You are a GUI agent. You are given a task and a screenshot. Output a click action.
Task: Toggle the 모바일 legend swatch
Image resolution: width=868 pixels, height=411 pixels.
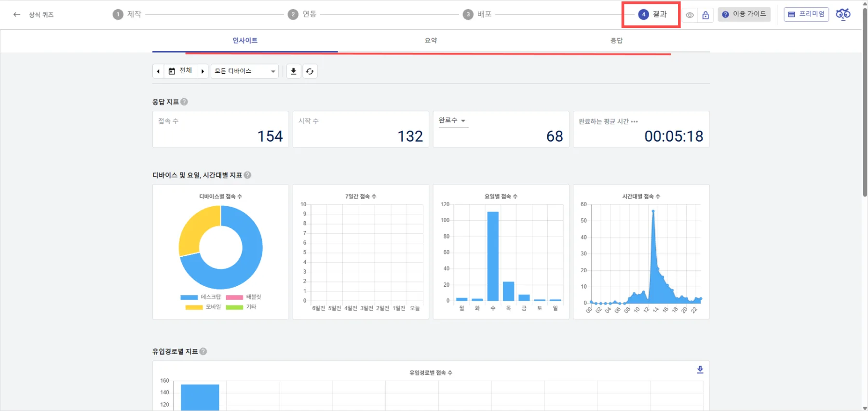point(194,307)
